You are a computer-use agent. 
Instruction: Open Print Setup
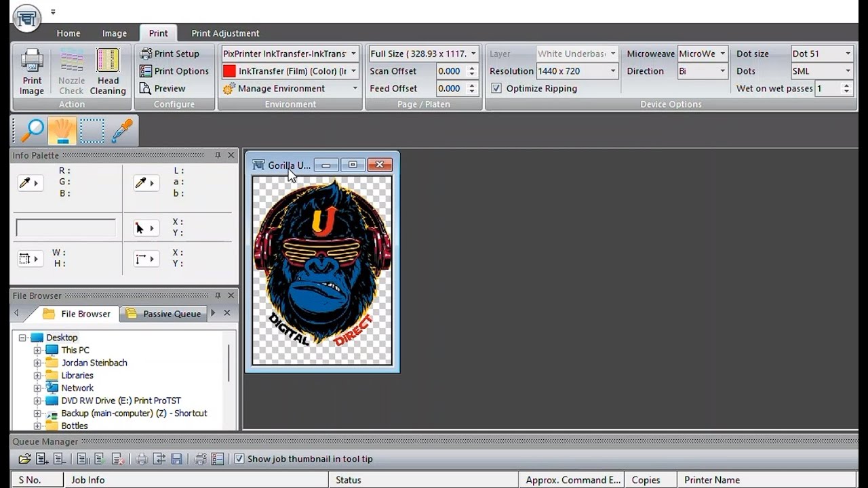point(170,54)
